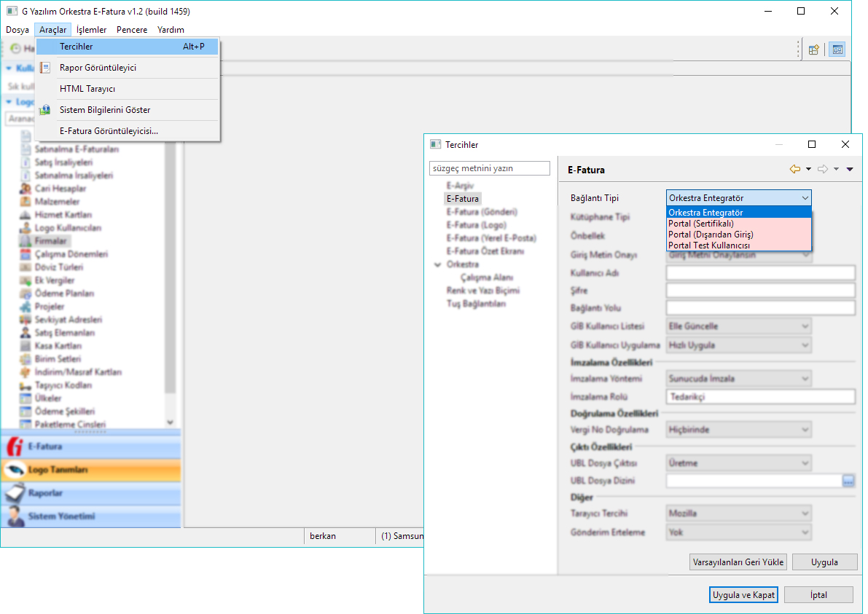868x614 pixels.
Task: Select E-Arşiv in preferences tree
Action: [460, 185]
